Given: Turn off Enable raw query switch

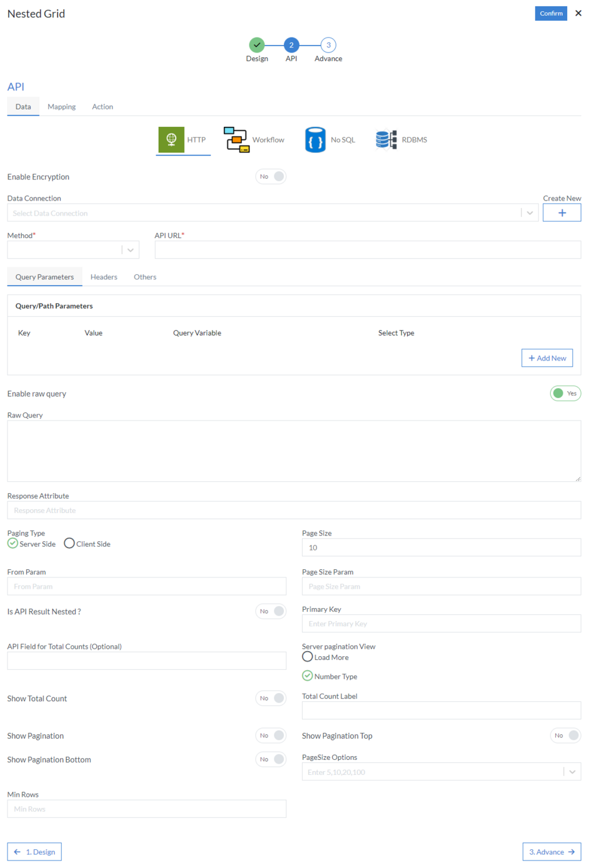Looking at the screenshot, I should click(565, 394).
